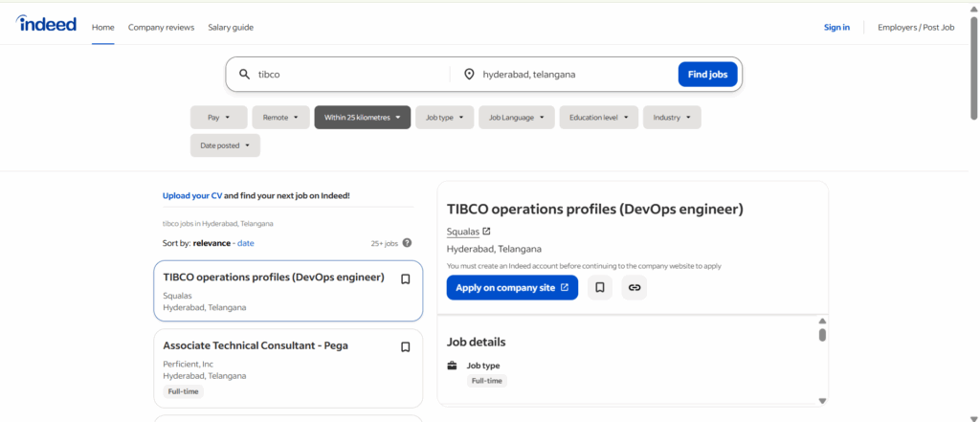Viewport: 980px width, 422px height.
Task: Open the help icon next to 25+ jobs
Action: pos(407,243)
